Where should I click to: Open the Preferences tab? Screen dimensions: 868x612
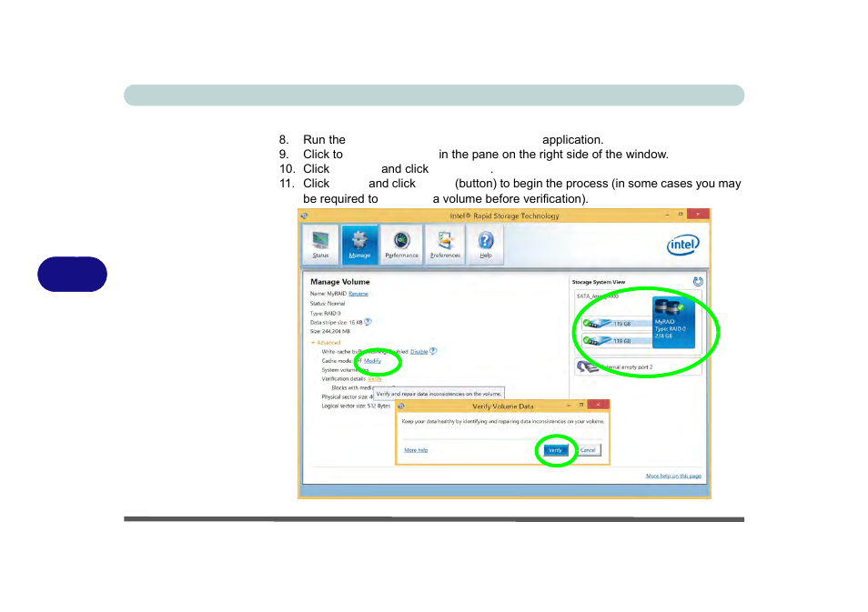point(445,245)
